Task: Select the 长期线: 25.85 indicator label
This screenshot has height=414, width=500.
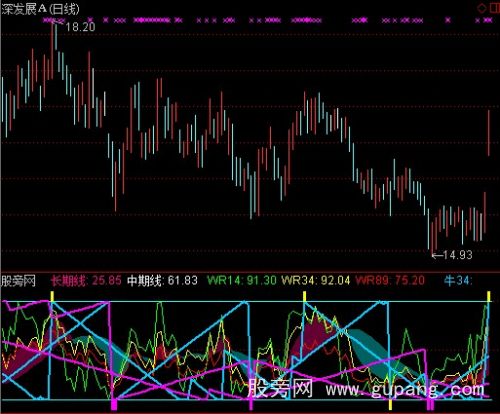Action: tap(86, 280)
